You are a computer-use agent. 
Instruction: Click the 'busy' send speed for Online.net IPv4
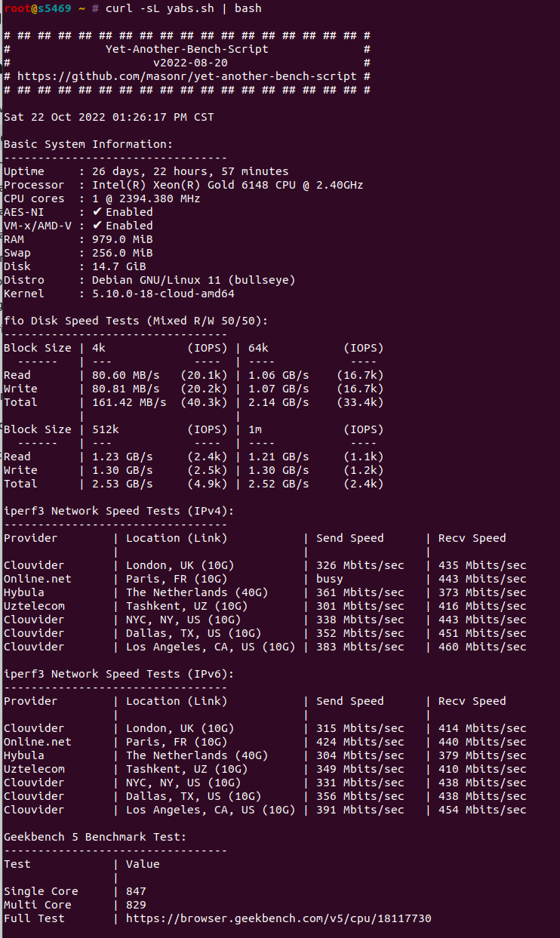[329, 579]
